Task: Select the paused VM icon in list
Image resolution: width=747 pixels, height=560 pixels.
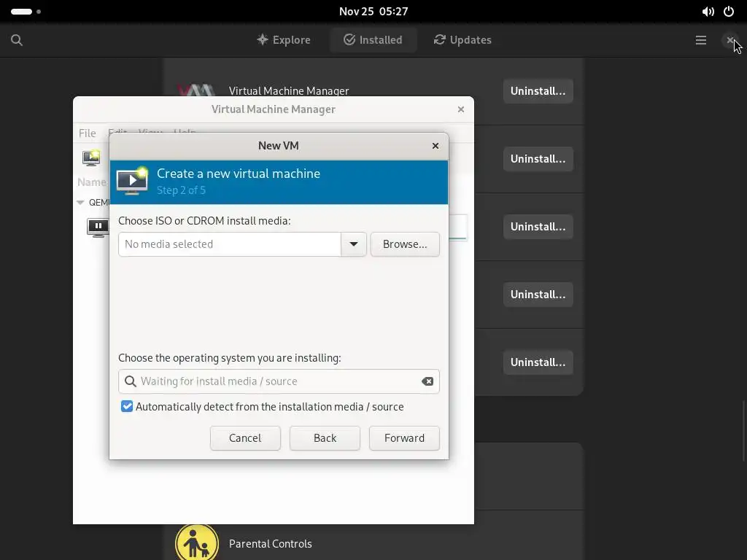Action: [x=98, y=227]
